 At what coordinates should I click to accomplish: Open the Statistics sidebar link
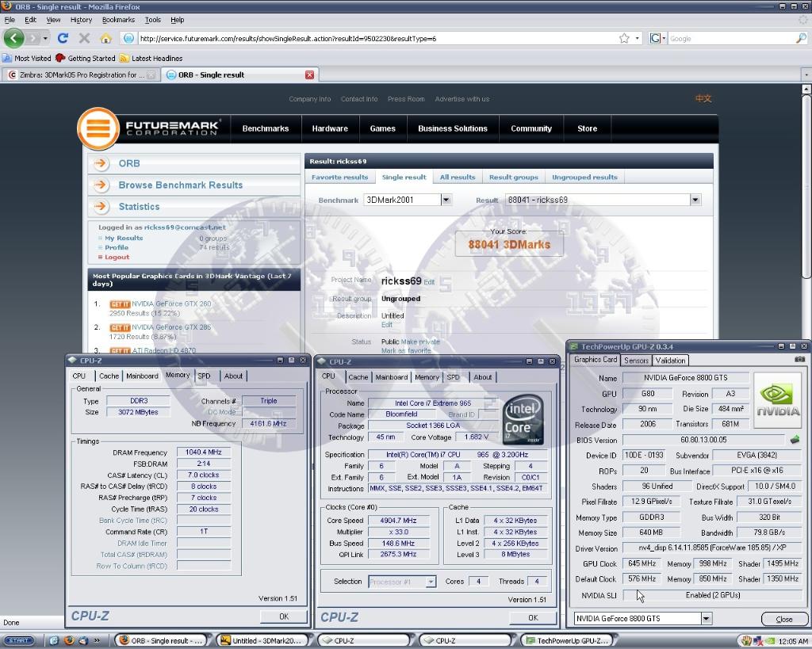click(x=139, y=207)
